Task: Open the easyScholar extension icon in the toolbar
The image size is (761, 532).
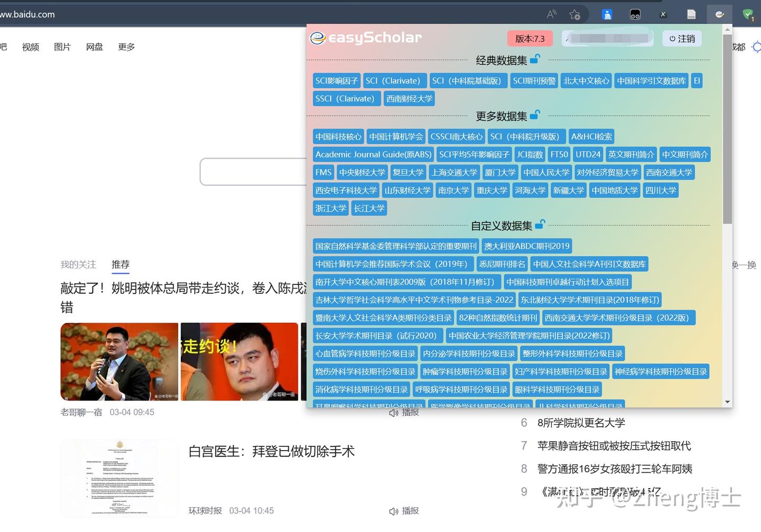Action: [x=719, y=14]
